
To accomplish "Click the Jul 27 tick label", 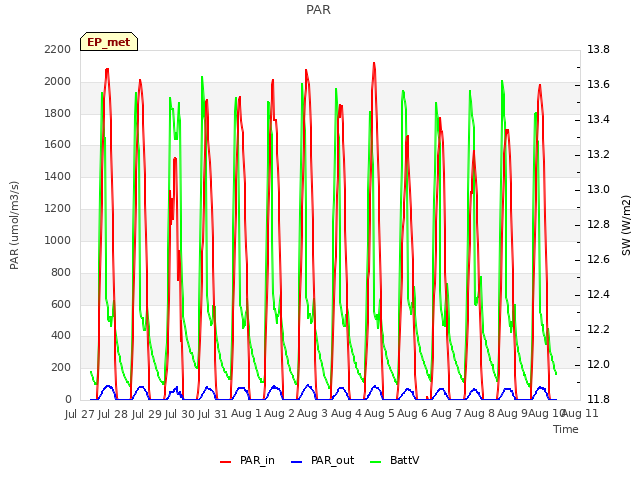I will click(79, 414).
